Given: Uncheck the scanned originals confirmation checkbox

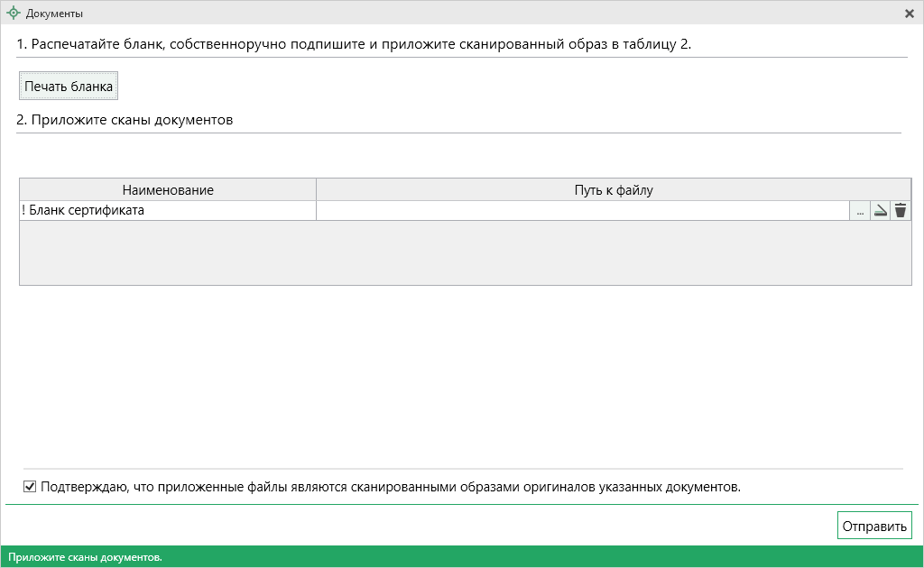Looking at the screenshot, I should tap(30, 488).
